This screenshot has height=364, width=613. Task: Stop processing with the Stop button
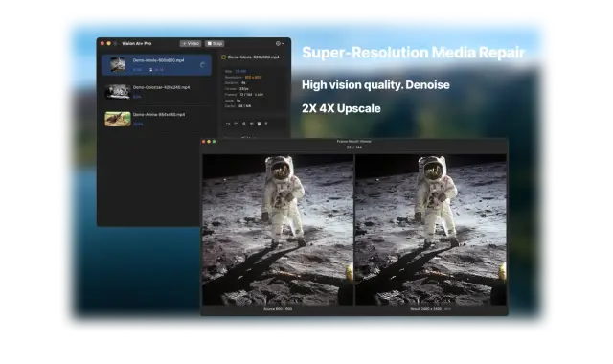click(215, 43)
